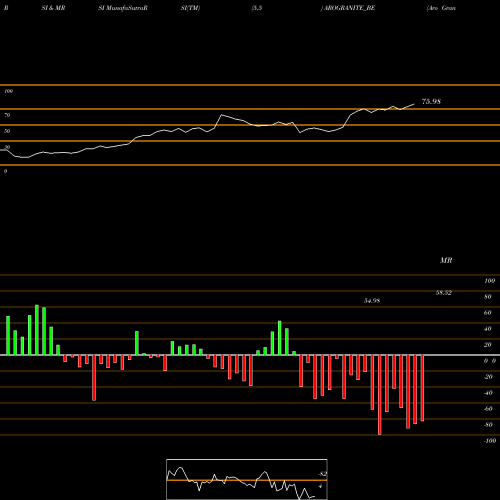
Task: Click the -100 axis label on the MR chart
Action: point(490,441)
